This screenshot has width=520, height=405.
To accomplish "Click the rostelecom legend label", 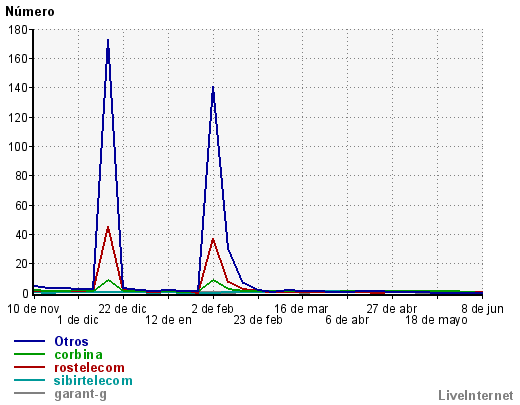I will tap(89, 368).
